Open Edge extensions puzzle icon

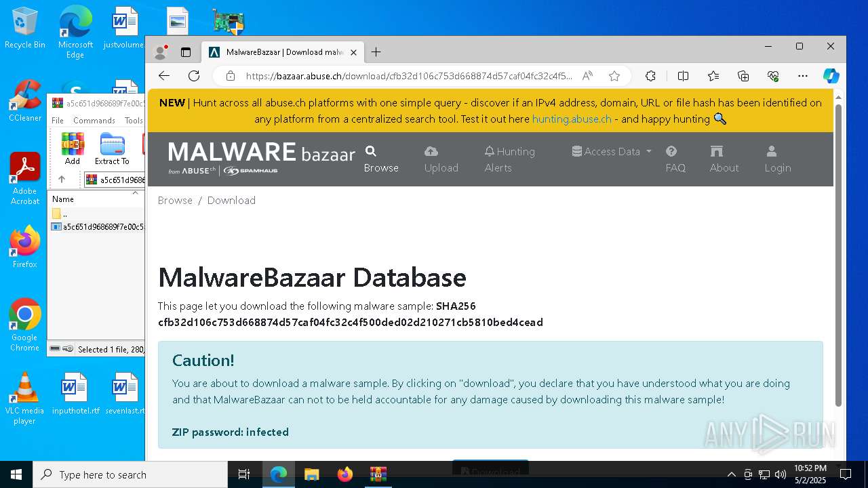pyautogui.click(x=650, y=76)
